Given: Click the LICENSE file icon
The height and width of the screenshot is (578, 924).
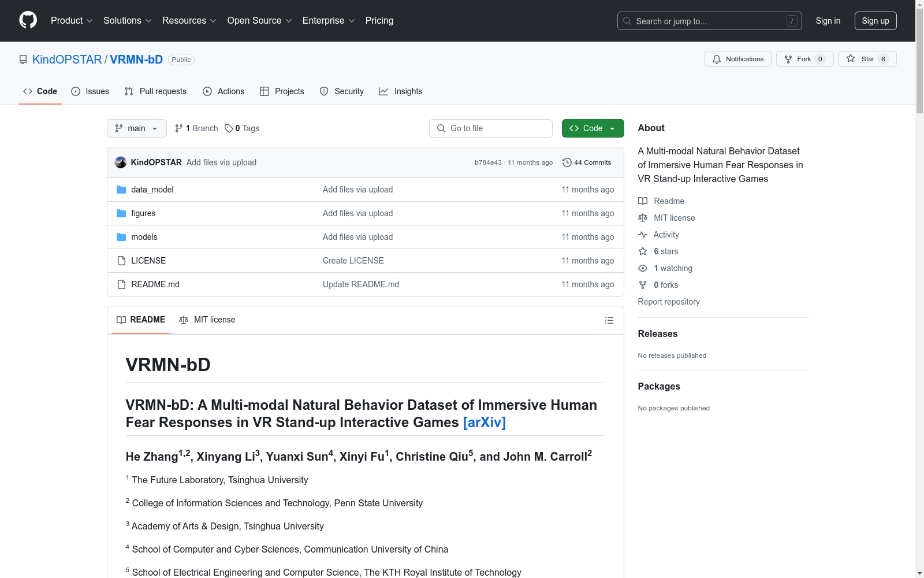Looking at the screenshot, I should coord(121,261).
